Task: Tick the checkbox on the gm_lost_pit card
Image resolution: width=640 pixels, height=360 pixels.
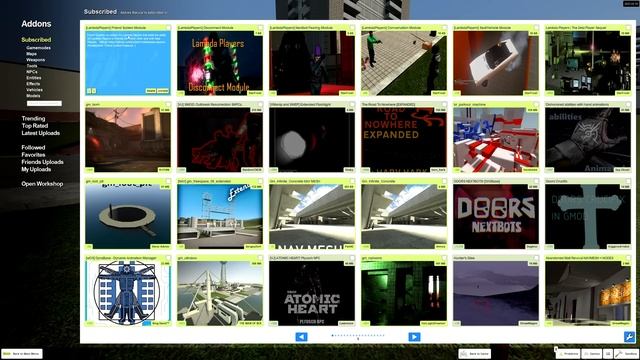Action: click(x=168, y=181)
